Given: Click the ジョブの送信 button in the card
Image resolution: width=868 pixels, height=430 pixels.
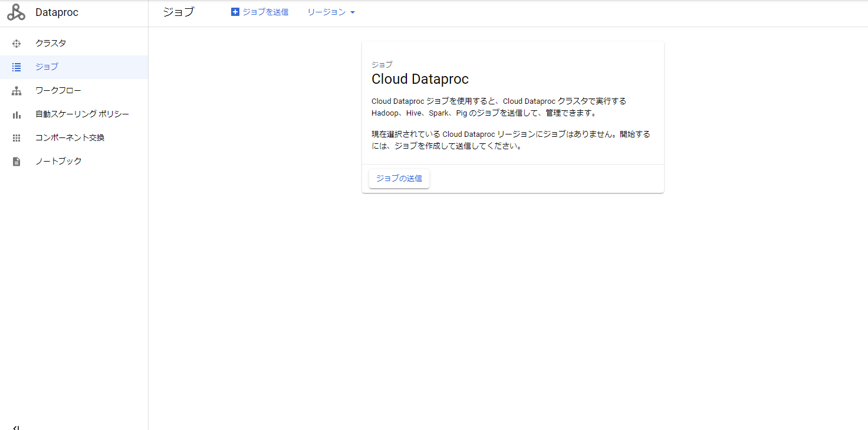Looking at the screenshot, I should (399, 178).
